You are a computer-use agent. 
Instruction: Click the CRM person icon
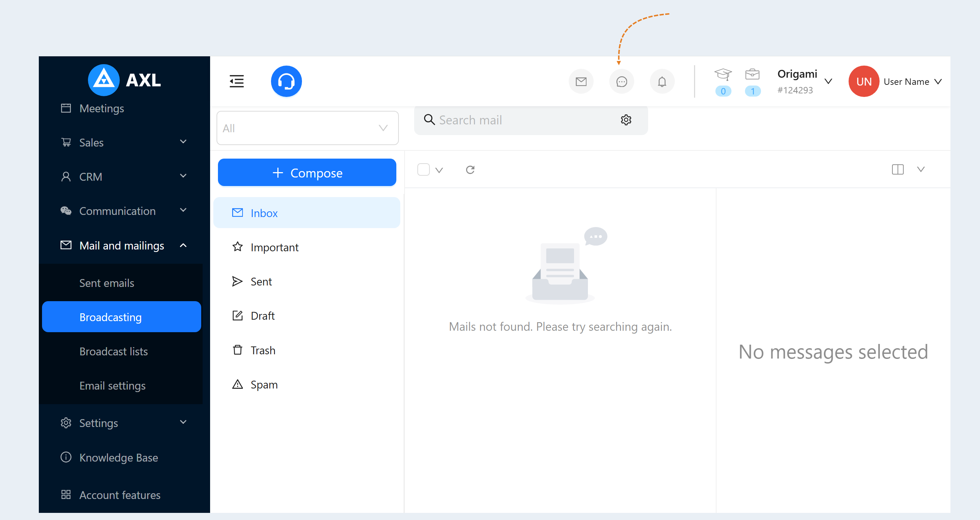66,177
